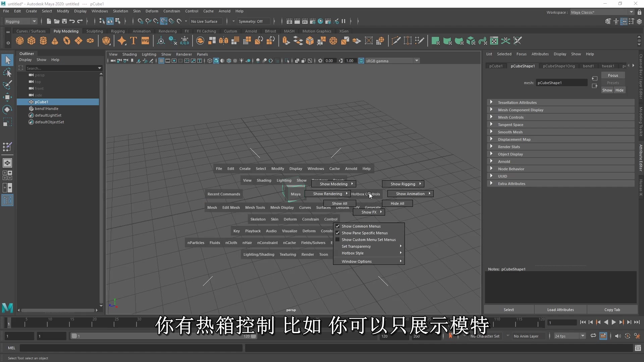Click the Rotate tool in toolbox
The height and width of the screenshot is (362, 644).
click(x=7, y=110)
